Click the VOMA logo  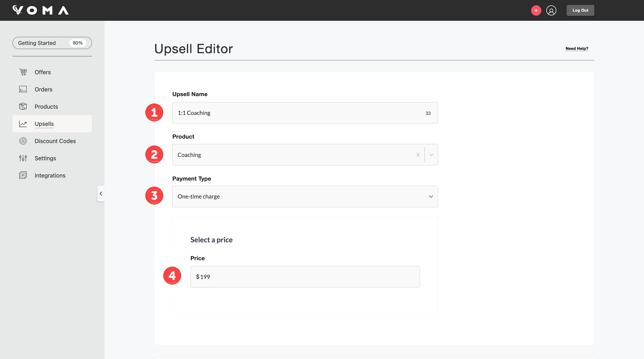point(40,10)
